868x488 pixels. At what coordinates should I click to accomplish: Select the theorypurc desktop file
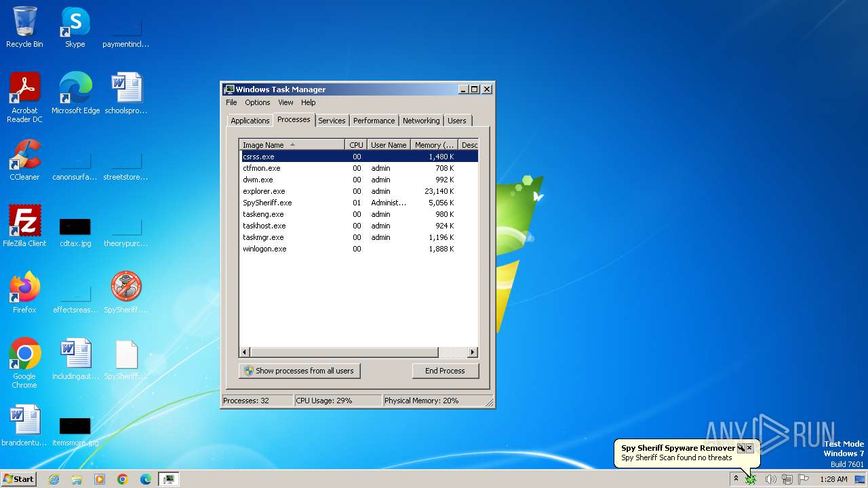point(126,232)
